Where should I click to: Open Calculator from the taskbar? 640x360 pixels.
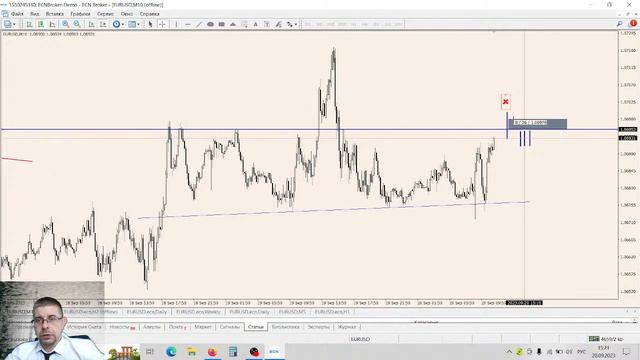233,351
